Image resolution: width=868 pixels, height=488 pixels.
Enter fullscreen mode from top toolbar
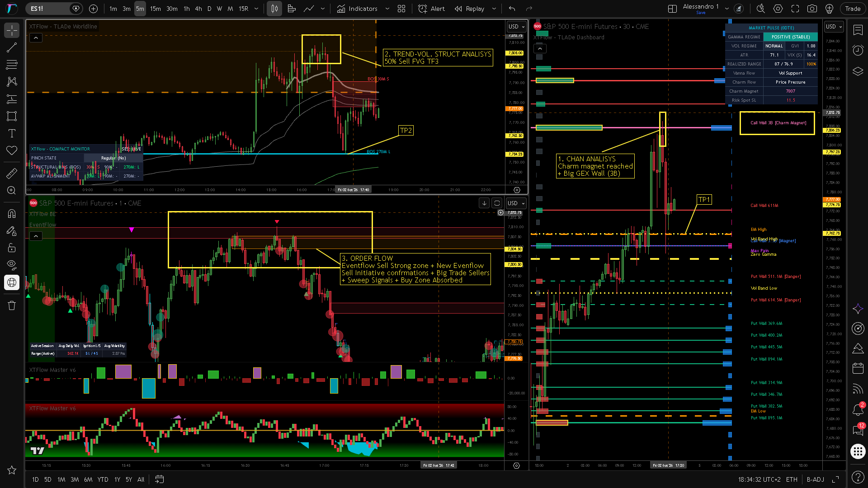tap(795, 9)
